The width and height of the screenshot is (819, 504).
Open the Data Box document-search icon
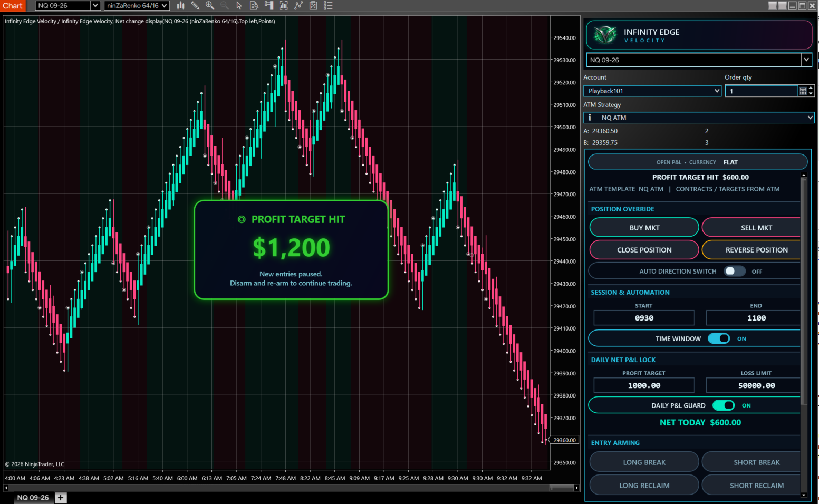(x=254, y=6)
